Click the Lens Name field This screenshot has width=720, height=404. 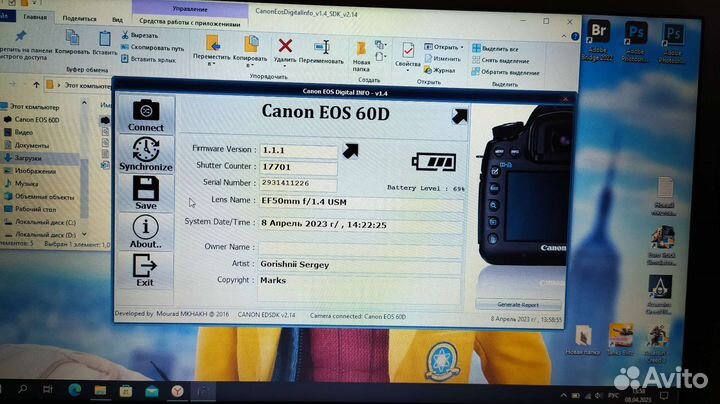coord(361,202)
